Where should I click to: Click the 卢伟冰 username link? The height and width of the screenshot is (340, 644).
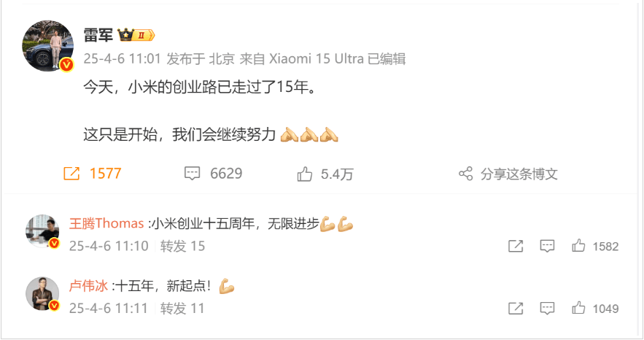(88, 286)
